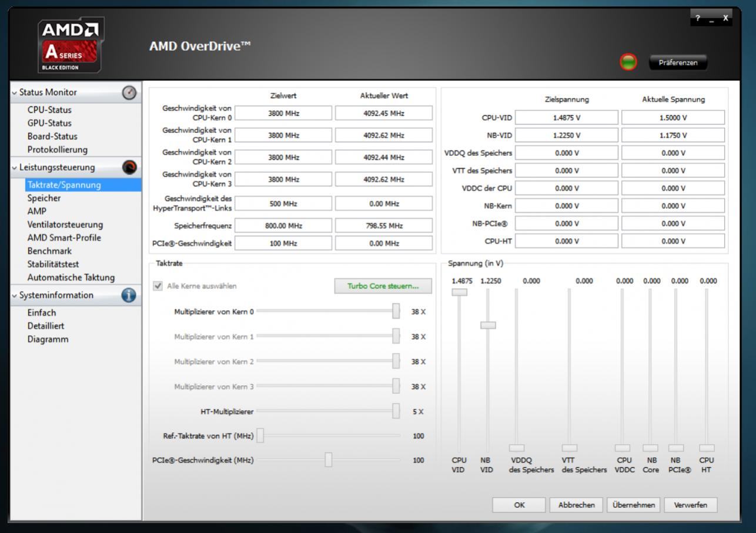Click HyperTransport-Links target 500 MHz field

283,204
